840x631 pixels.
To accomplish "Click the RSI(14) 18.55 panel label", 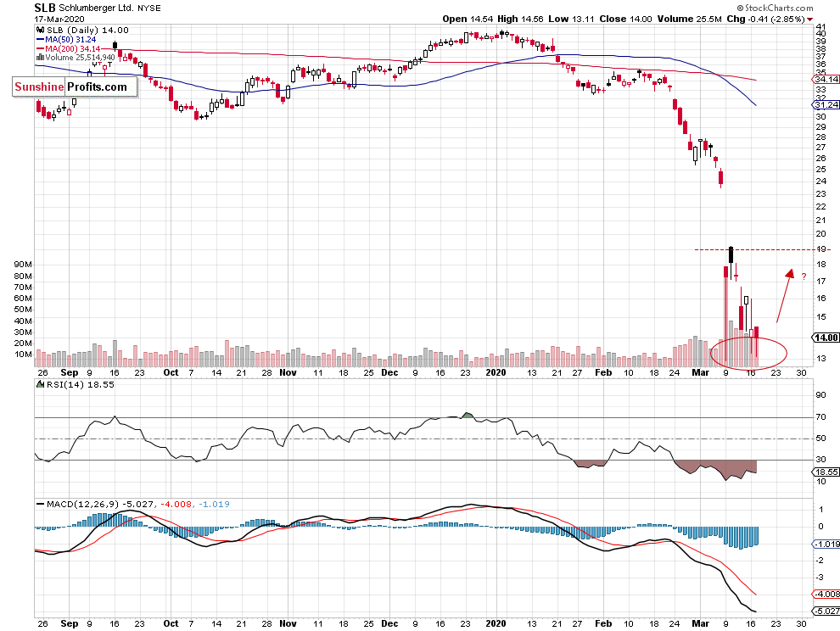I will [x=80, y=384].
